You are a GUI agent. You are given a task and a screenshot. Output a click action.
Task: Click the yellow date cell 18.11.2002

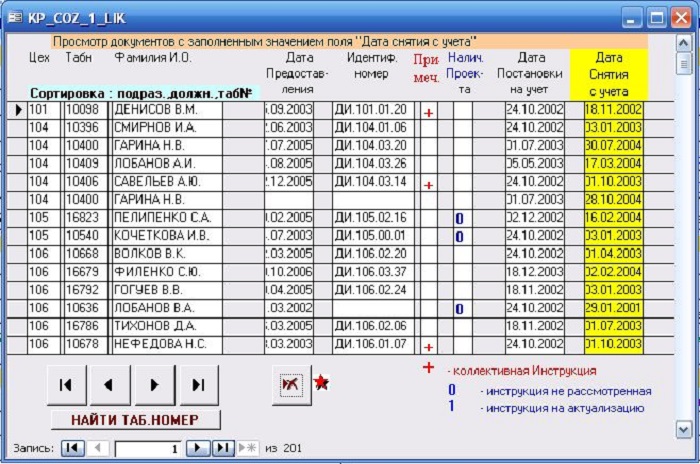click(613, 110)
